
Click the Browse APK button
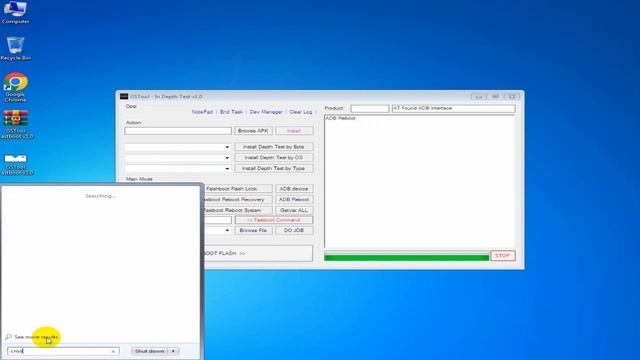(x=253, y=131)
